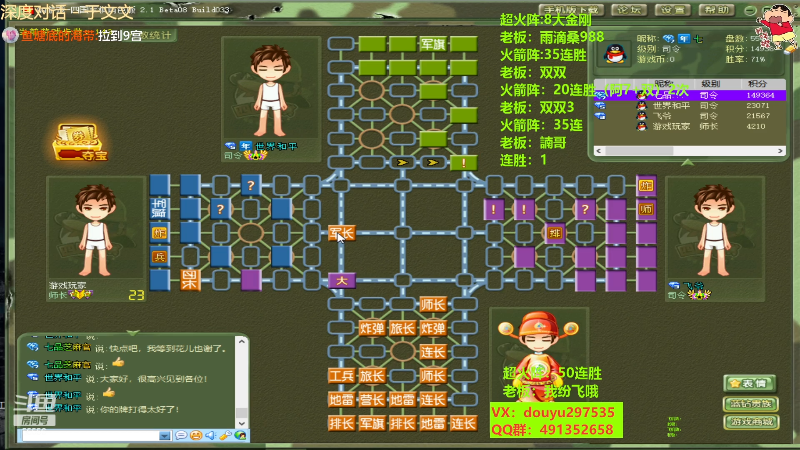Sort player list by 级别 column header

[711, 84]
